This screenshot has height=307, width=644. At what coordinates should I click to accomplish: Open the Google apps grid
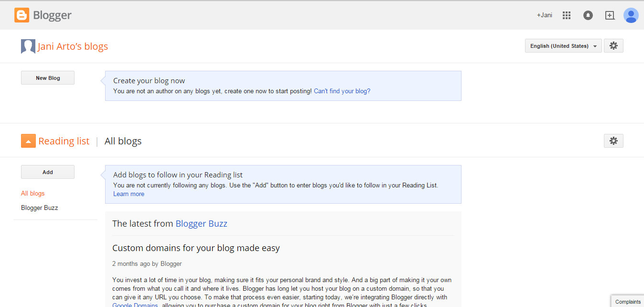pyautogui.click(x=567, y=15)
